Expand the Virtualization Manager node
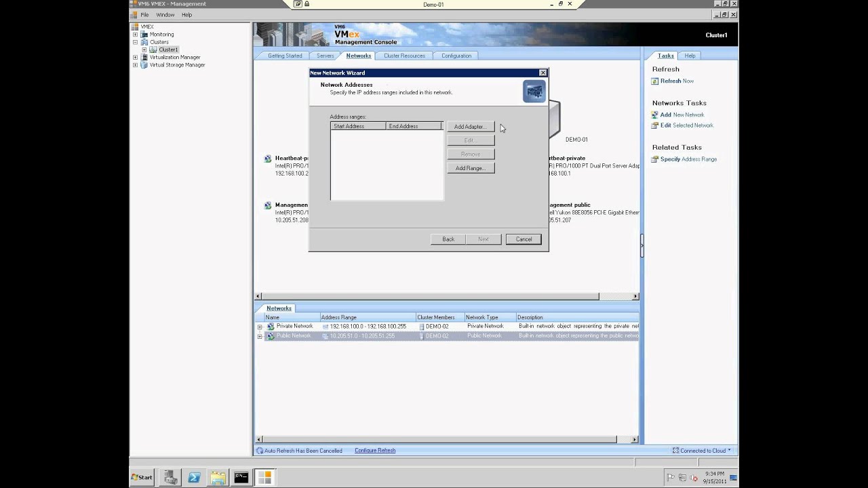The height and width of the screenshot is (488, 868). pyautogui.click(x=135, y=57)
